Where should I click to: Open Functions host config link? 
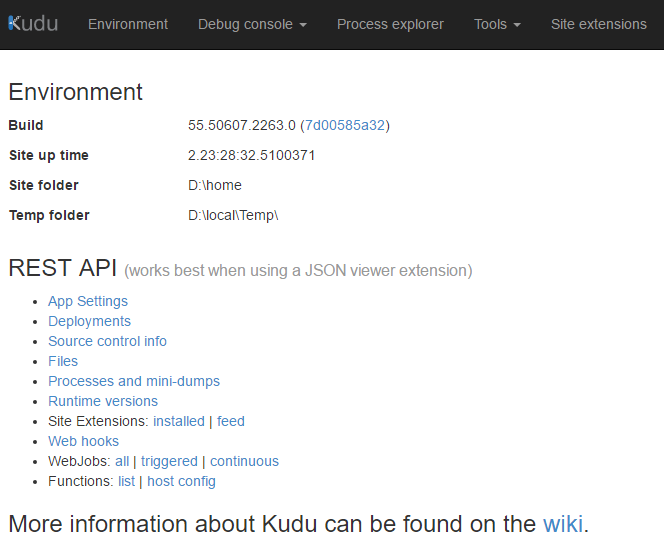point(181,481)
